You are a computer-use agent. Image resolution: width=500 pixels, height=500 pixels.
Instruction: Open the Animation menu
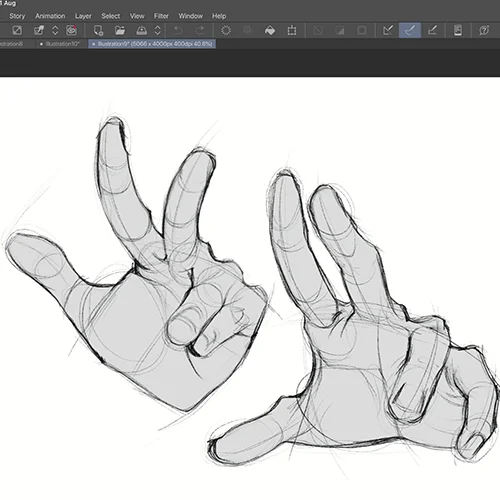50,16
